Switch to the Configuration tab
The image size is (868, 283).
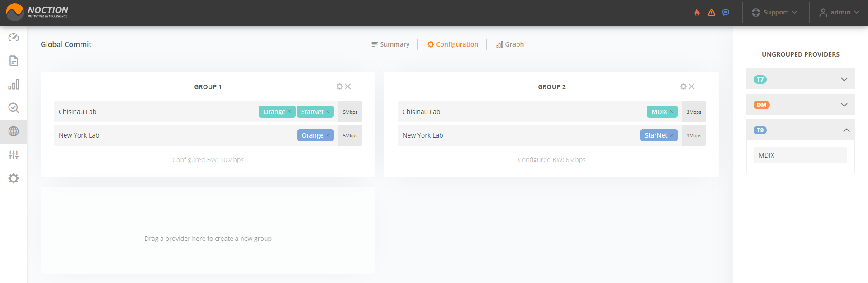[x=453, y=44]
